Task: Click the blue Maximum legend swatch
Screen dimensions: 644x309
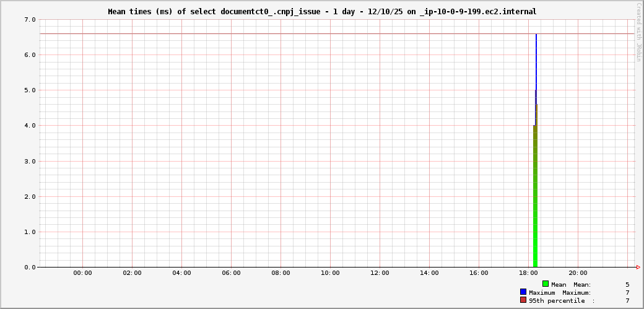Action: (x=523, y=292)
